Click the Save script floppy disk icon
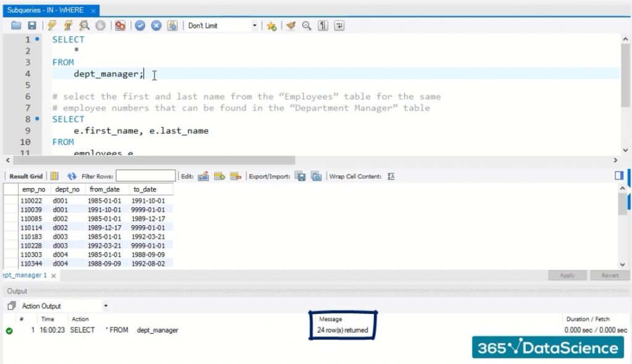This screenshot has height=364, width=632. coord(31,26)
